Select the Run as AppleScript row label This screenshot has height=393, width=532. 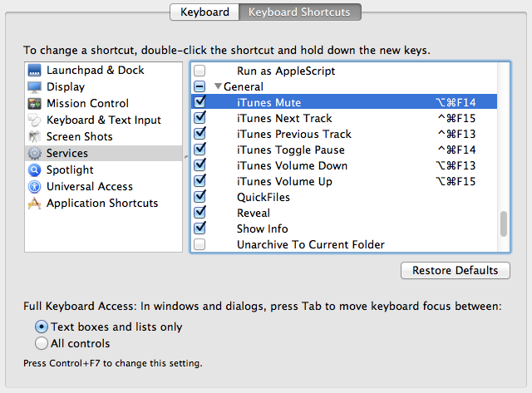point(286,71)
